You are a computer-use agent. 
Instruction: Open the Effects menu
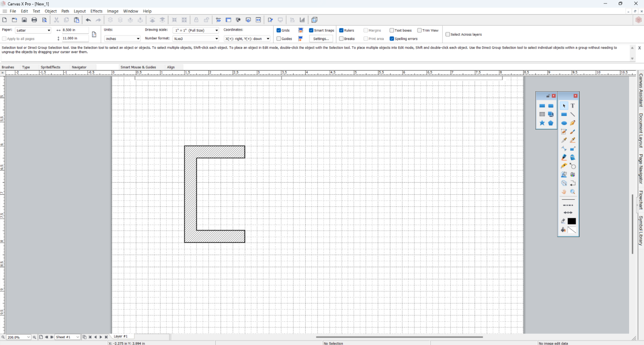click(x=96, y=11)
